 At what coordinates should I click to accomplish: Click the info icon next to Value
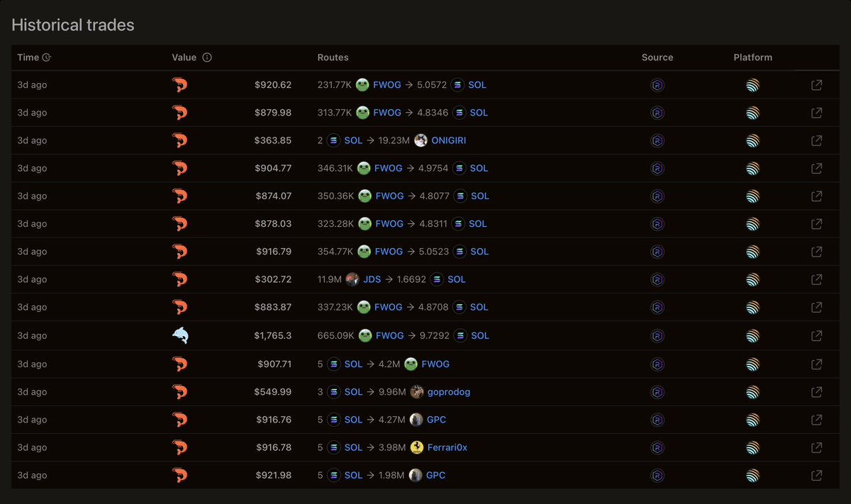[207, 57]
